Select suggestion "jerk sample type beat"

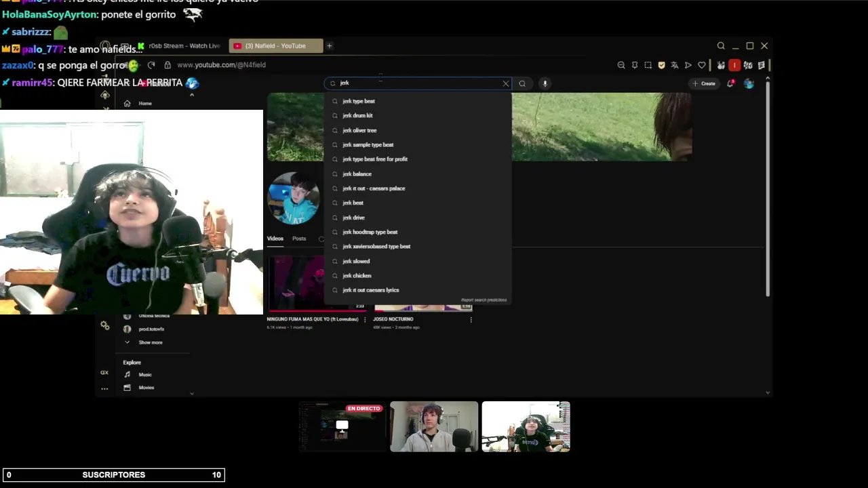click(x=418, y=145)
